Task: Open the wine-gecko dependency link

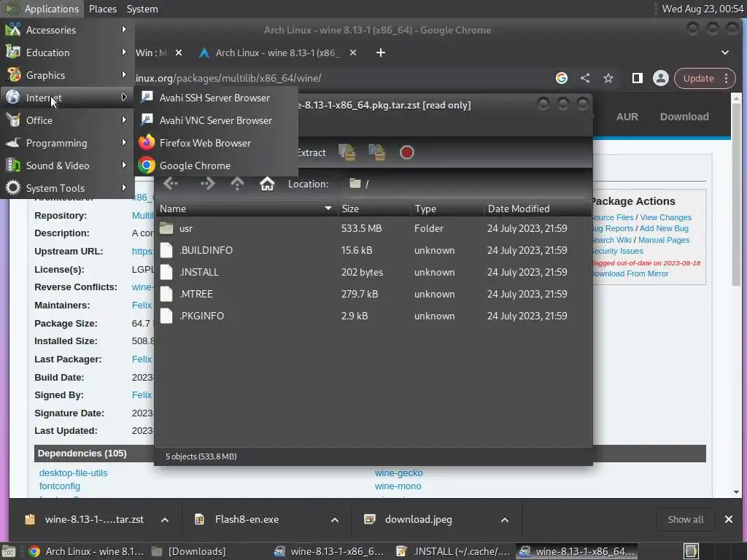Action: click(x=399, y=472)
